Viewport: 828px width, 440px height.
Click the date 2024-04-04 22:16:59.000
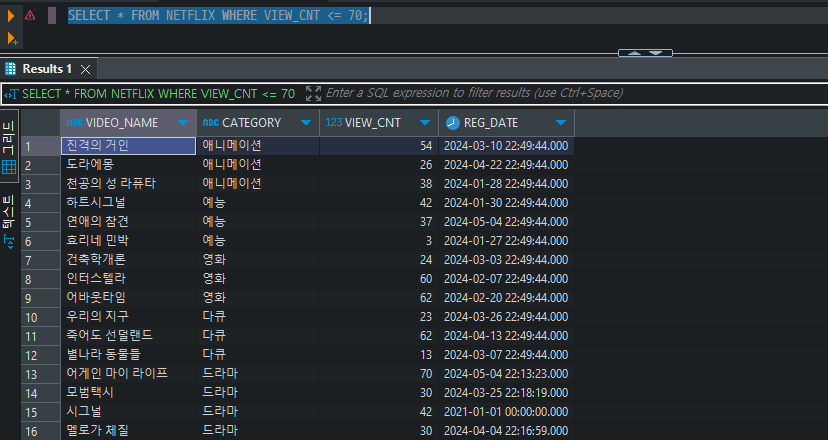point(507,431)
